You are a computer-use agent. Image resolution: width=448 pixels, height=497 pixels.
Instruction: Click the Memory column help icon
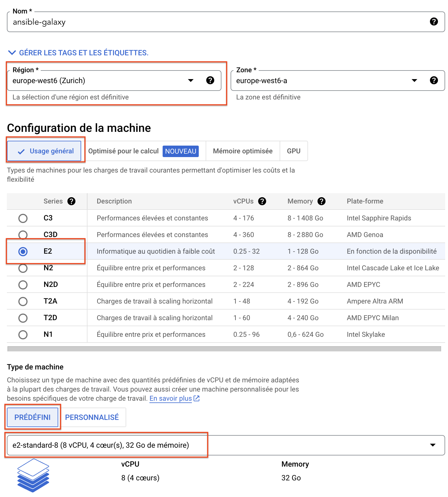[321, 201]
